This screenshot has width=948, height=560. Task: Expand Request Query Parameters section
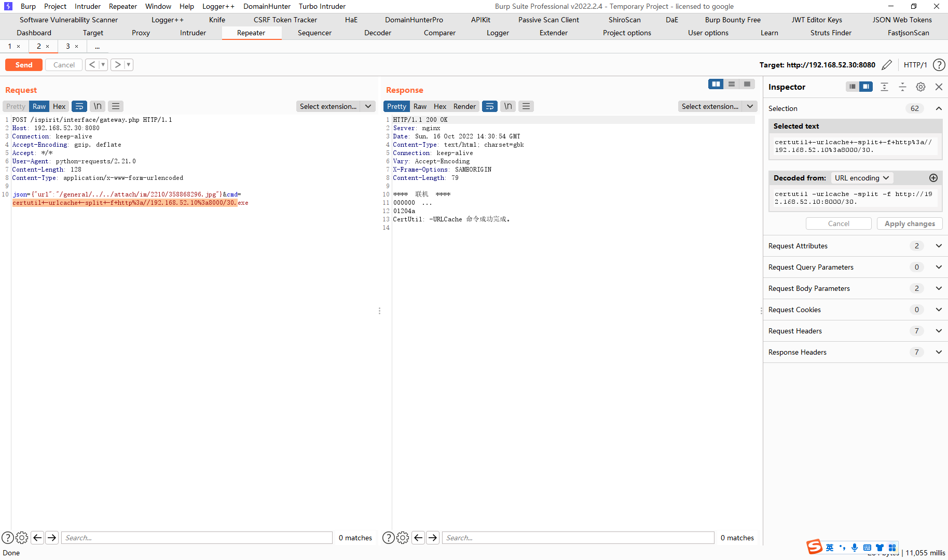click(939, 267)
